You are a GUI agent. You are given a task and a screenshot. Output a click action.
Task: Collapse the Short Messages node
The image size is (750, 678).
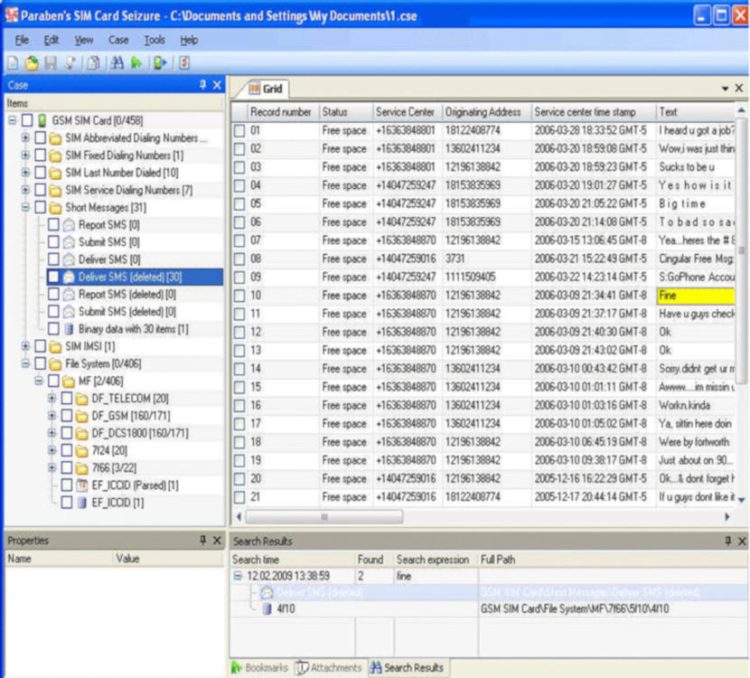pyautogui.click(x=25, y=208)
